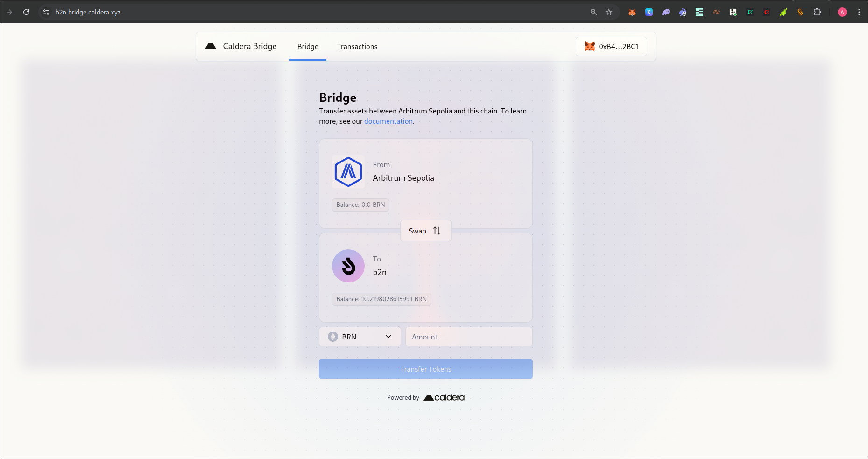Click the Caldera Bridge mountain logo

(x=211, y=46)
